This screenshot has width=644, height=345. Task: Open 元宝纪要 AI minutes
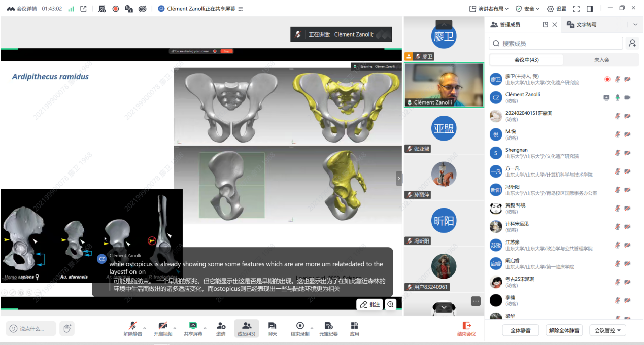pos(328,329)
